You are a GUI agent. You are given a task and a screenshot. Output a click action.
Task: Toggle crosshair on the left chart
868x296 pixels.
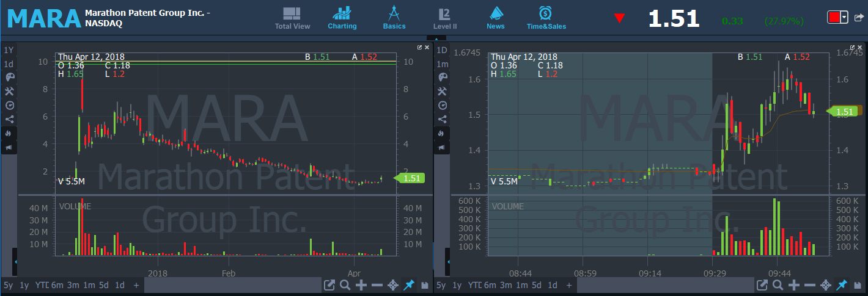[x=393, y=285]
